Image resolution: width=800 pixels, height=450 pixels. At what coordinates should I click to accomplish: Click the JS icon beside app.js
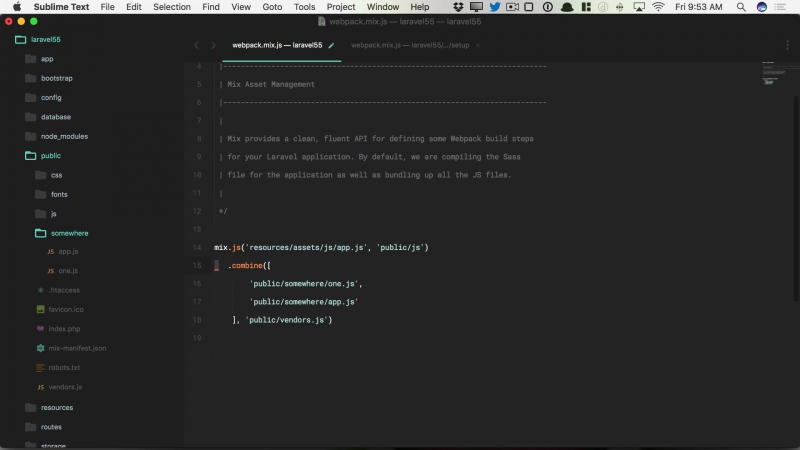click(x=51, y=252)
